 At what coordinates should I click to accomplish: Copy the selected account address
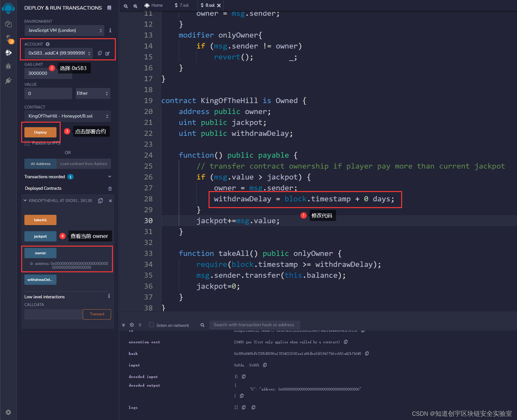tap(100, 53)
